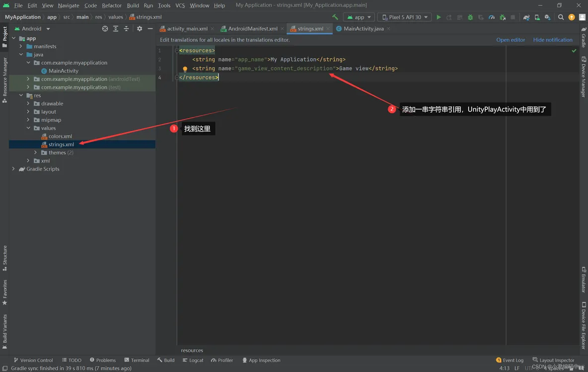This screenshot has height=372, width=588.
Task: Open the Build Variants side panel
Action: coord(4,331)
